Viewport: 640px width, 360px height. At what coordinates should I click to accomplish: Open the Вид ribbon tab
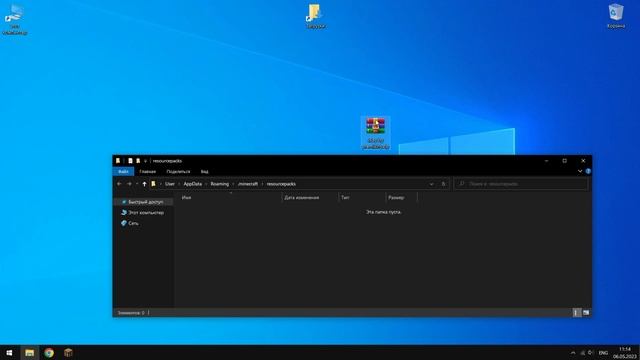point(204,172)
